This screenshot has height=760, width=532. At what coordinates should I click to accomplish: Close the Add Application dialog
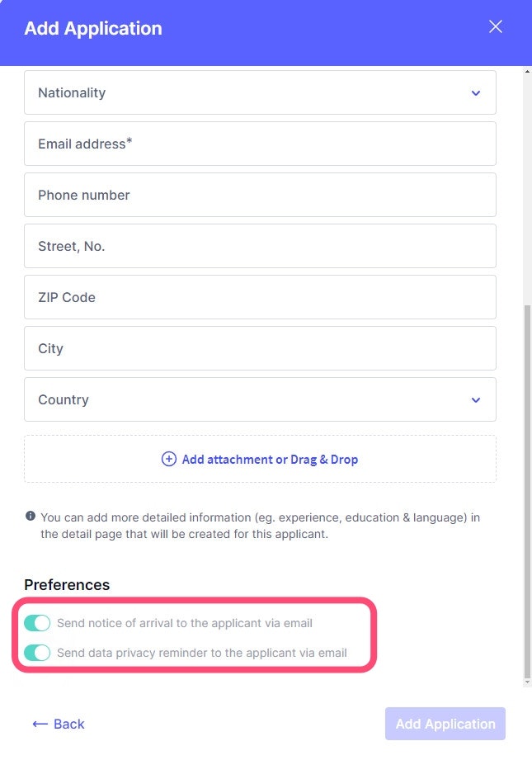point(495,26)
